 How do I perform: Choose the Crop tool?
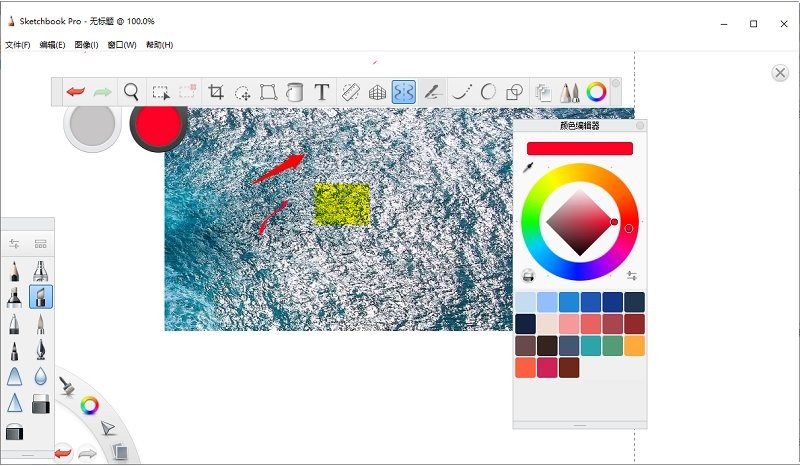point(216,92)
